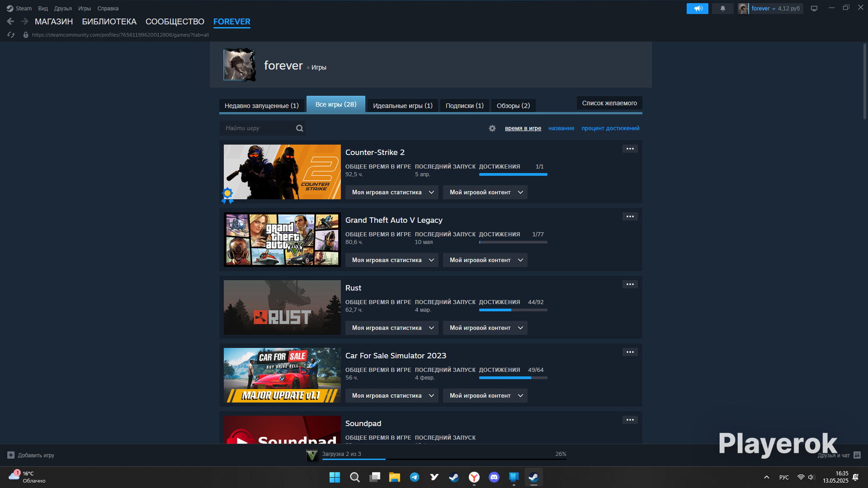868x488 pixels.
Task: Open the 'Вид' menu
Action: pyautogui.click(x=43, y=8)
